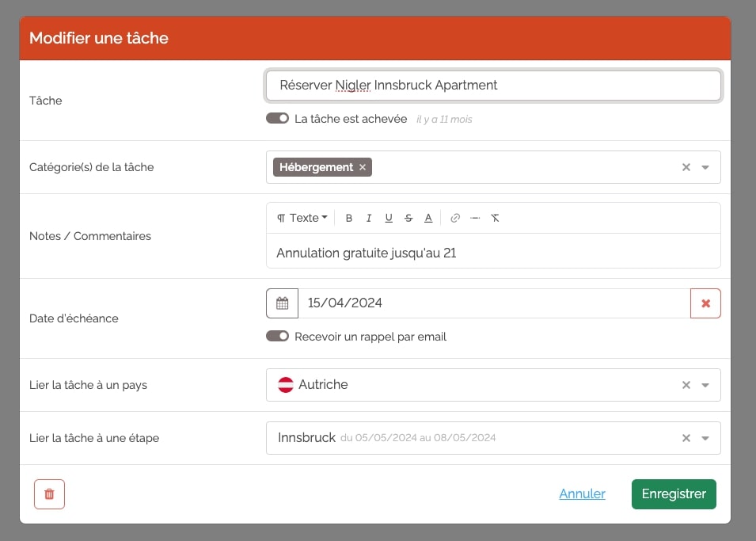Apply strikethrough formatting in notes
Image resolution: width=756 pixels, height=541 pixels.
tap(408, 218)
